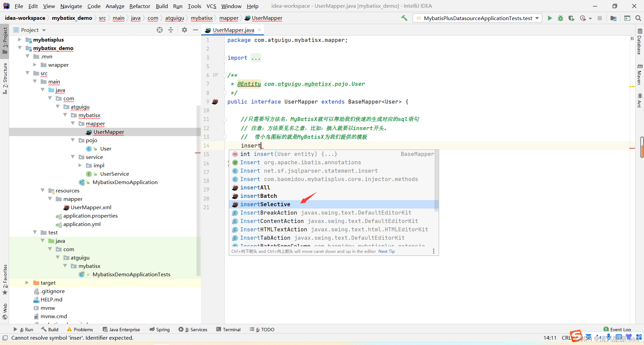The image size is (644, 345).
Task: Click the Next Tip link
Action: click(386, 251)
